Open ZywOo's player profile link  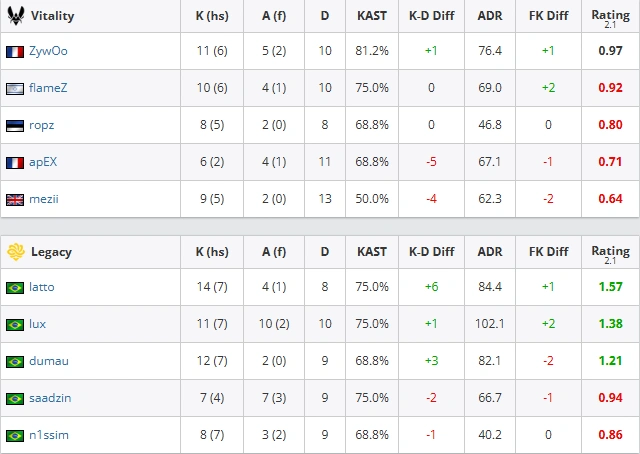point(48,51)
